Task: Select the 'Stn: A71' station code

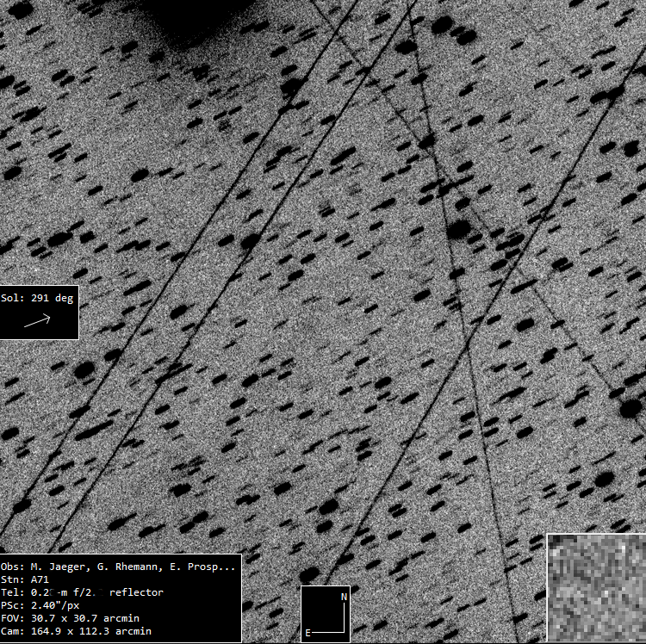Action: [27, 579]
